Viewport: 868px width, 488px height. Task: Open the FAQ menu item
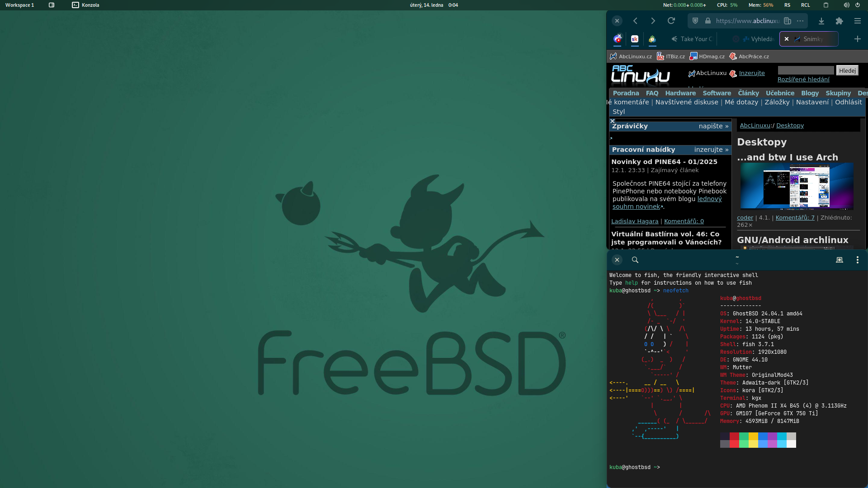coord(652,93)
